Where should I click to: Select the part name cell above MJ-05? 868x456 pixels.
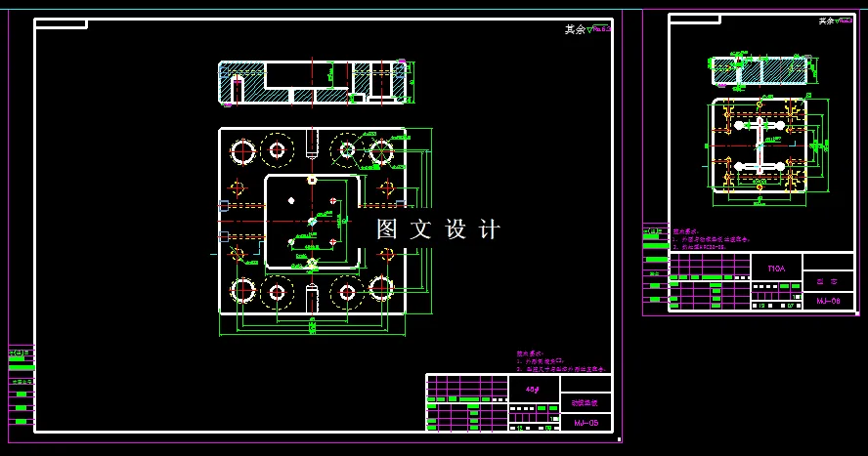coord(586,403)
